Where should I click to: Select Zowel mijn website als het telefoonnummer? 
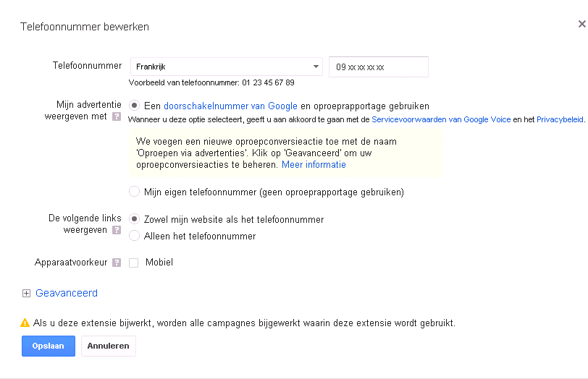pos(134,219)
